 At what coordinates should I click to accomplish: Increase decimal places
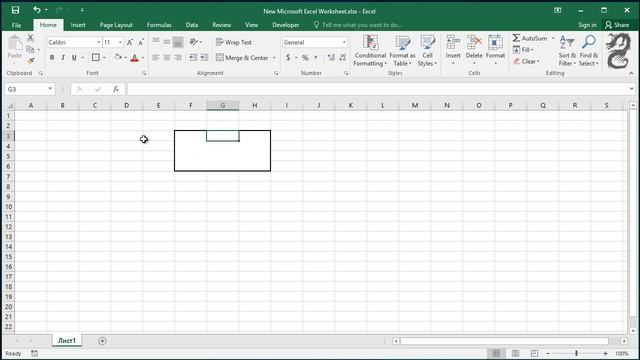(331, 58)
